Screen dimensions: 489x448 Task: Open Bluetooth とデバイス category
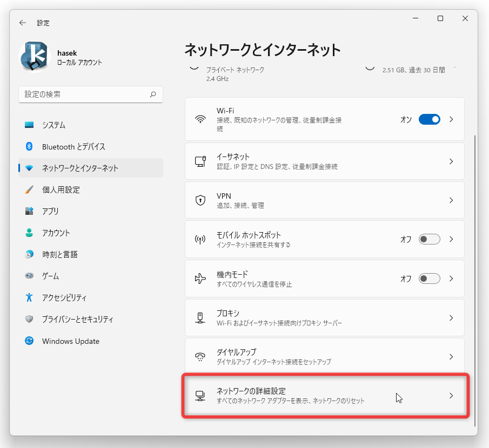pos(91,146)
